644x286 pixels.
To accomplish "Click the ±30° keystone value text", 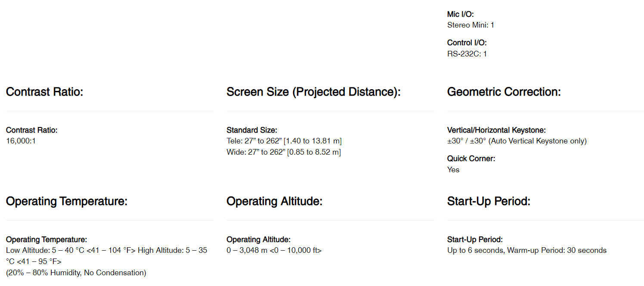I will coord(517,141).
